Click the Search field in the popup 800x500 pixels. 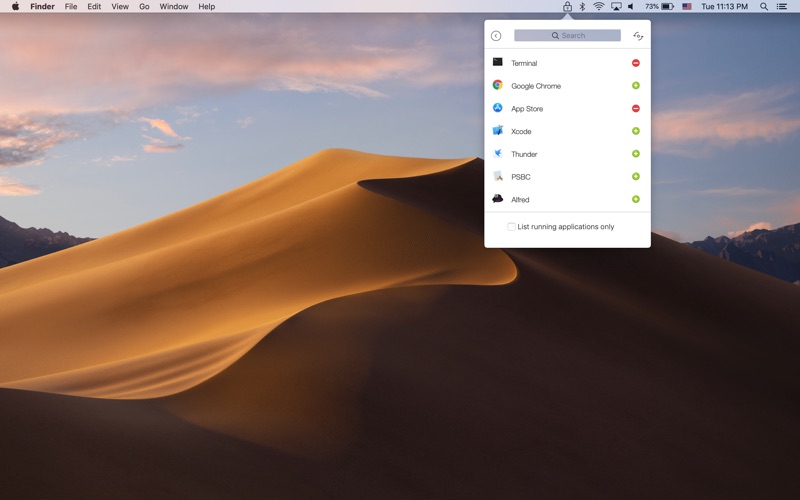[567, 35]
